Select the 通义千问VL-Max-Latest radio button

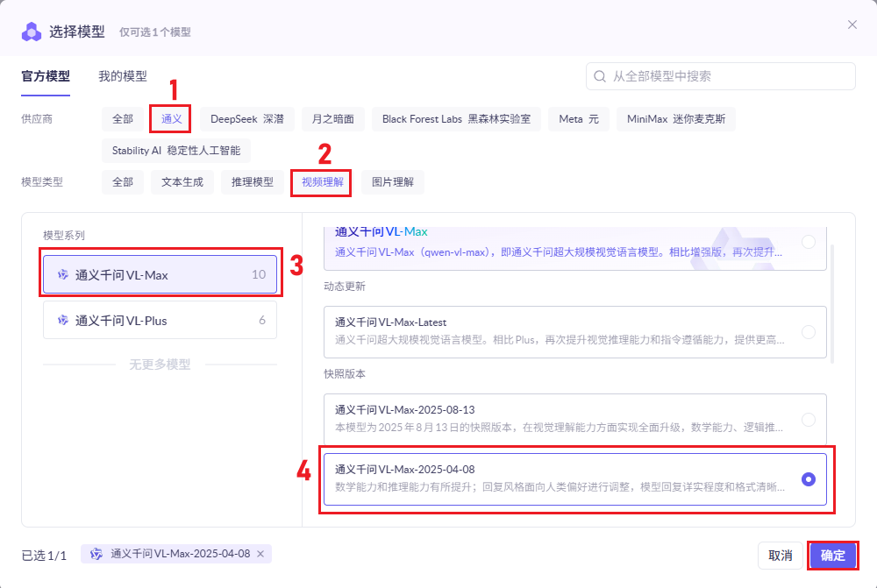[808, 332]
